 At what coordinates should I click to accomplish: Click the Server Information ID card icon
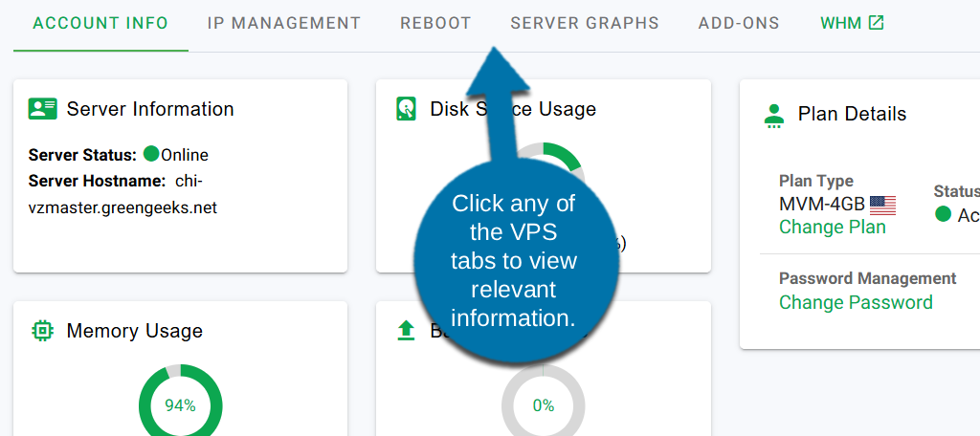click(x=42, y=109)
